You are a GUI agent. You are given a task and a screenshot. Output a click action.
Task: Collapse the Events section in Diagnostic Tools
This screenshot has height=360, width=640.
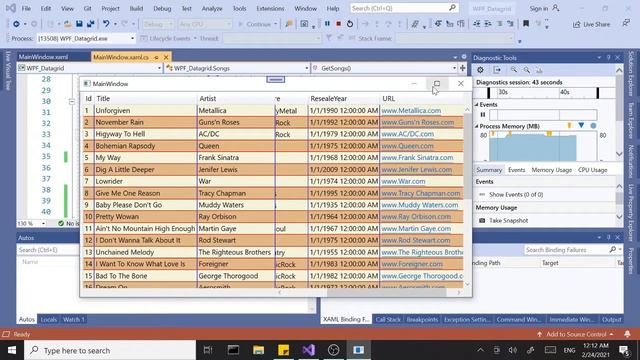click(476, 104)
